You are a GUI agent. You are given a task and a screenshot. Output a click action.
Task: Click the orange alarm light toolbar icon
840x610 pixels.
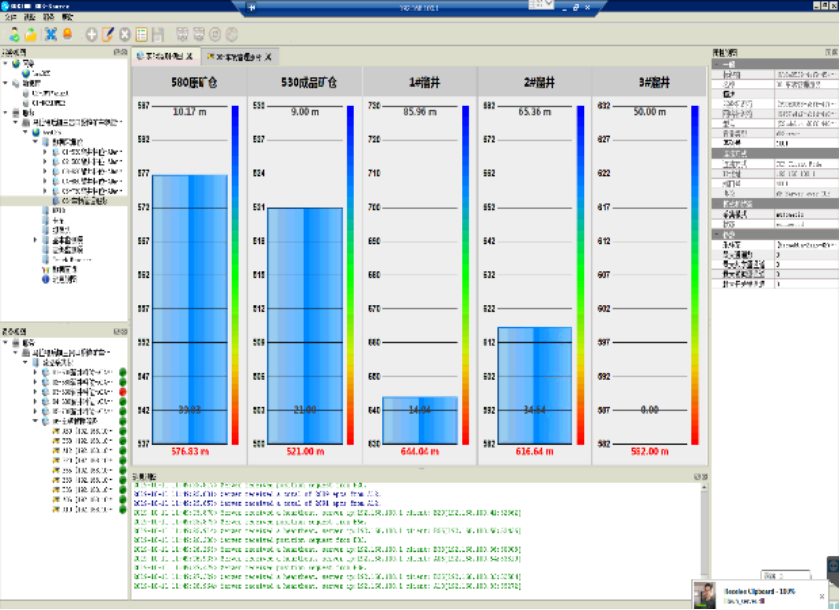point(68,34)
